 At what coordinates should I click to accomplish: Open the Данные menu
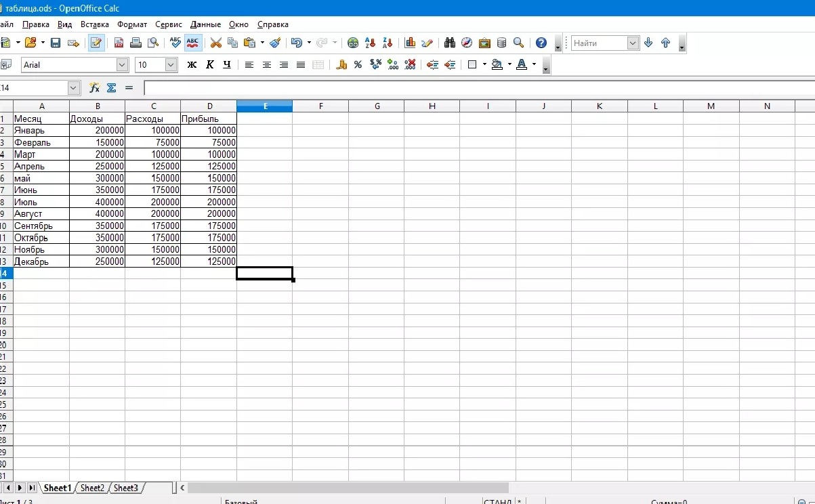pyautogui.click(x=205, y=24)
